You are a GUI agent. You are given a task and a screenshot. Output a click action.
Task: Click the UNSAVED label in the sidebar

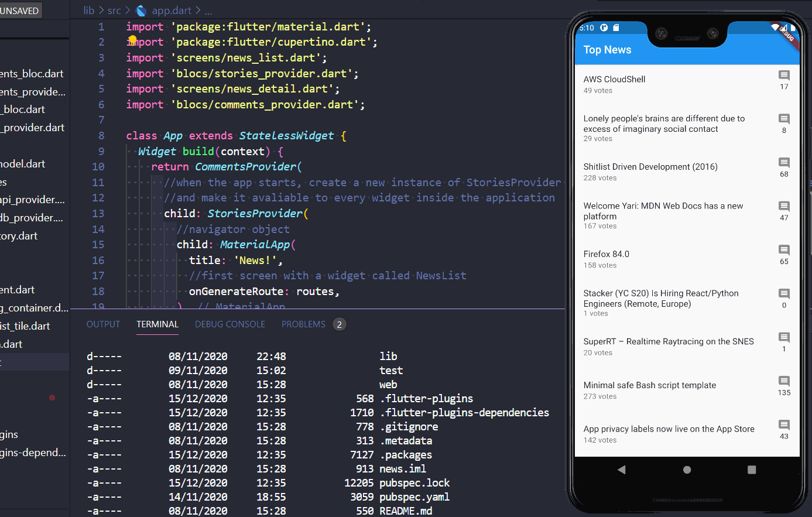pyautogui.click(x=20, y=11)
